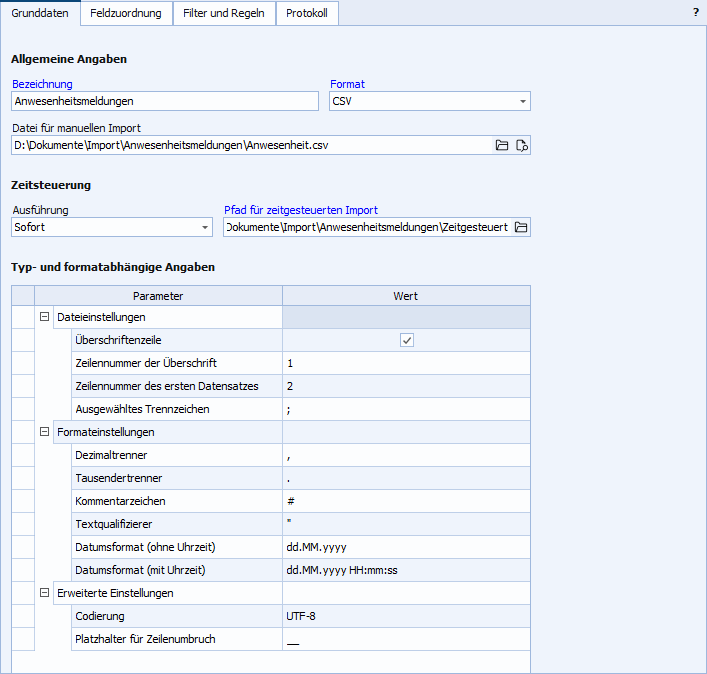Collapse the Formateinstellungen group
This screenshot has width=707, height=674.
pos(45,432)
